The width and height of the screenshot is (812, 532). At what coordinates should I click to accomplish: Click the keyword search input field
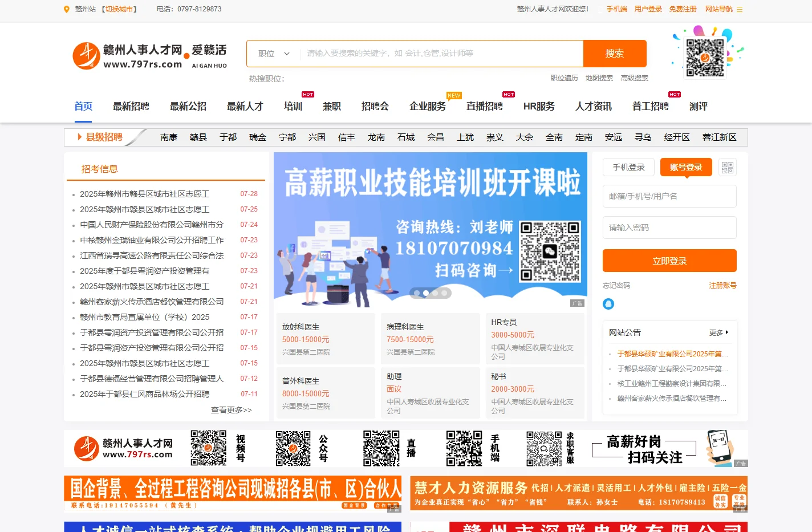pos(441,54)
